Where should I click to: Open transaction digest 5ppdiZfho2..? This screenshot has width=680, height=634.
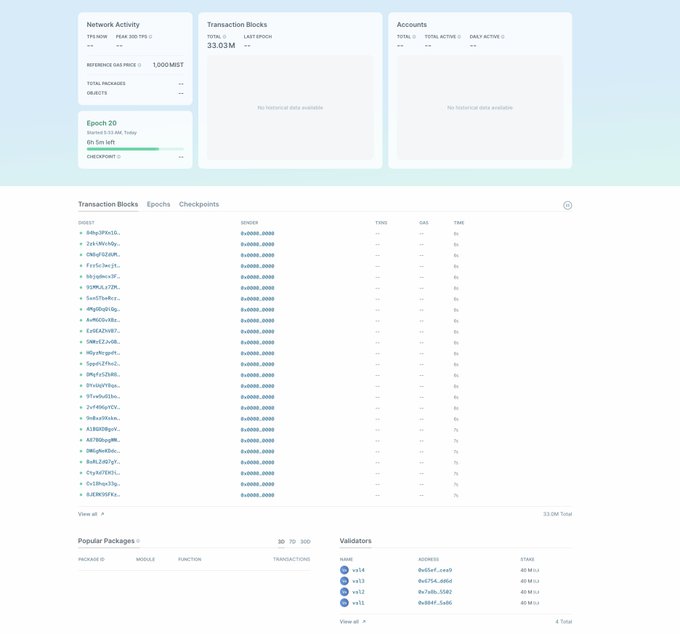[x=103, y=364]
